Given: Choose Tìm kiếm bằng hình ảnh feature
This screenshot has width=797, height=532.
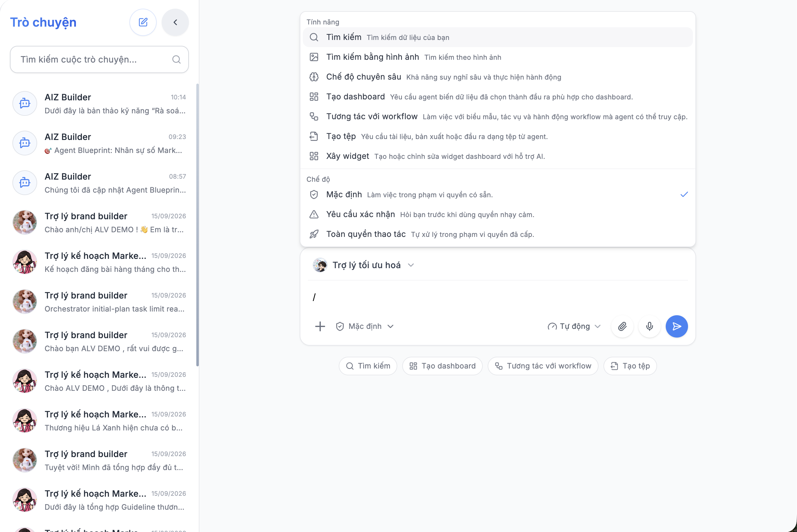Looking at the screenshot, I should (498, 57).
